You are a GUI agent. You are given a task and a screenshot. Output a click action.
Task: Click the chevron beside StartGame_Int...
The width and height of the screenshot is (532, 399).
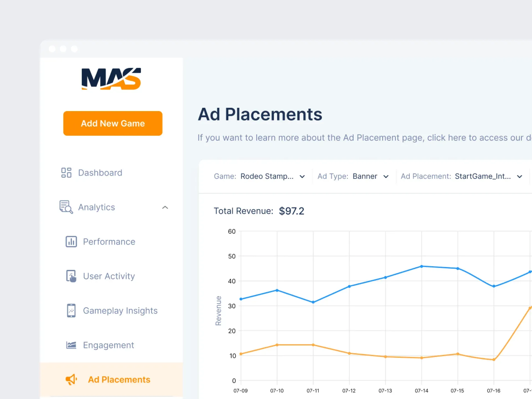(520, 177)
